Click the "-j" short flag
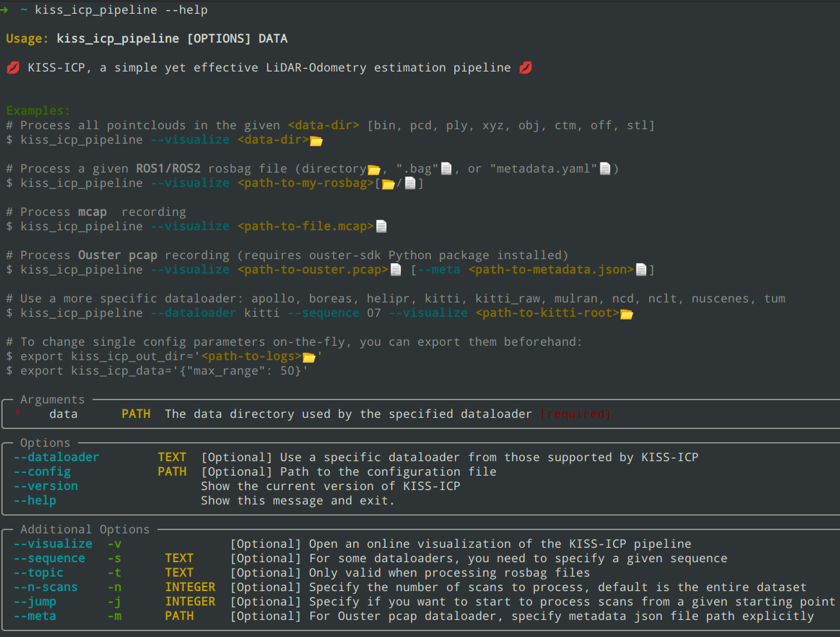840x637 pixels. [x=114, y=602]
